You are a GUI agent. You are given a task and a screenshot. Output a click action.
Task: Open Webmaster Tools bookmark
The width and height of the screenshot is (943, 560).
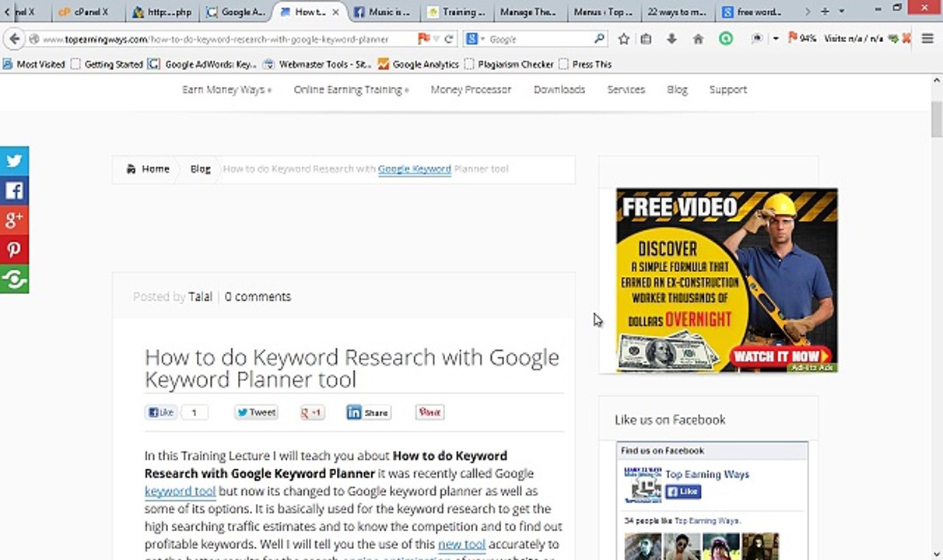click(x=317, y=65)
